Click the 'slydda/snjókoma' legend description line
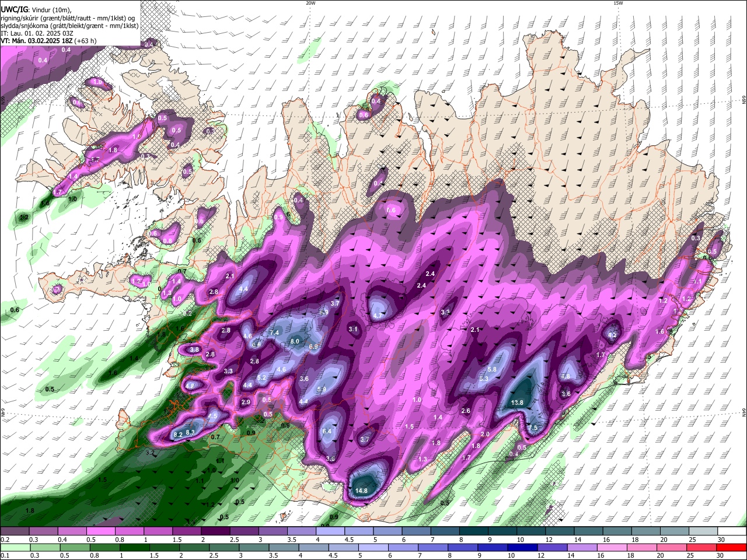The image size is (747, 560). (x=69, y=26)
